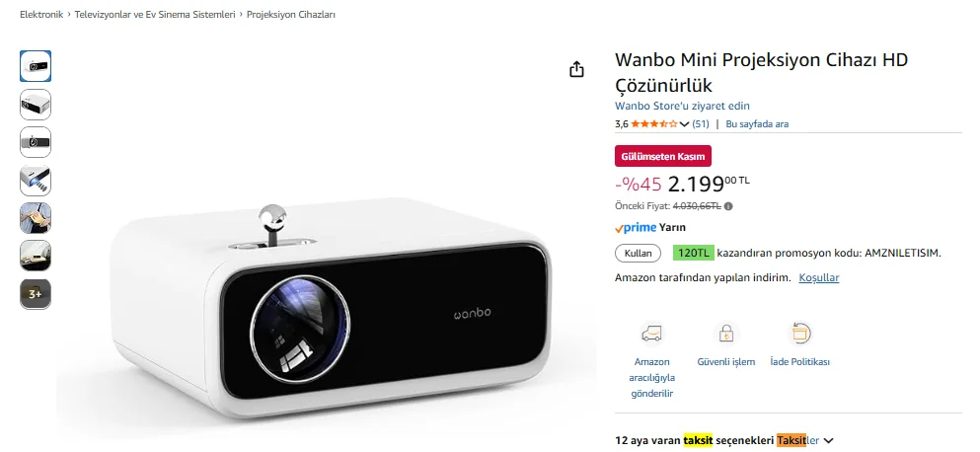980x452 pixels.
Task: Select the thumbnail showing hands
Action: pyautogui.click(x=36, y=218)
